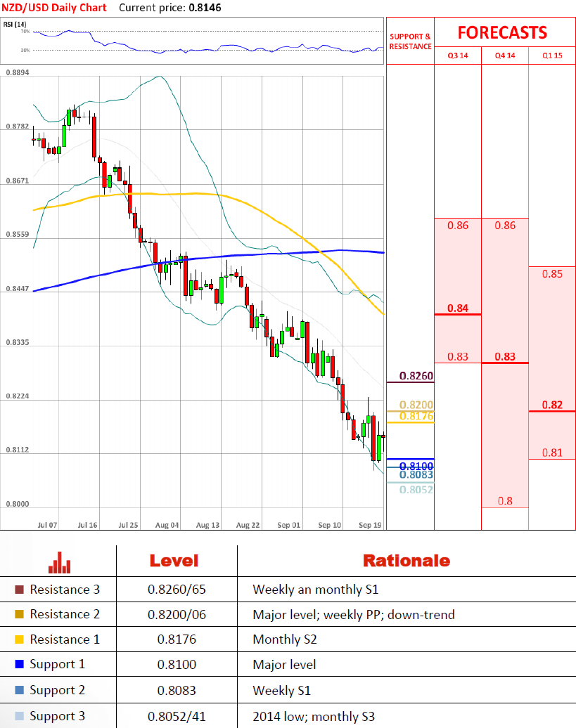Select the Support 1 blue color swatch
The image size is (576, 728).
[x=19, y=664]
